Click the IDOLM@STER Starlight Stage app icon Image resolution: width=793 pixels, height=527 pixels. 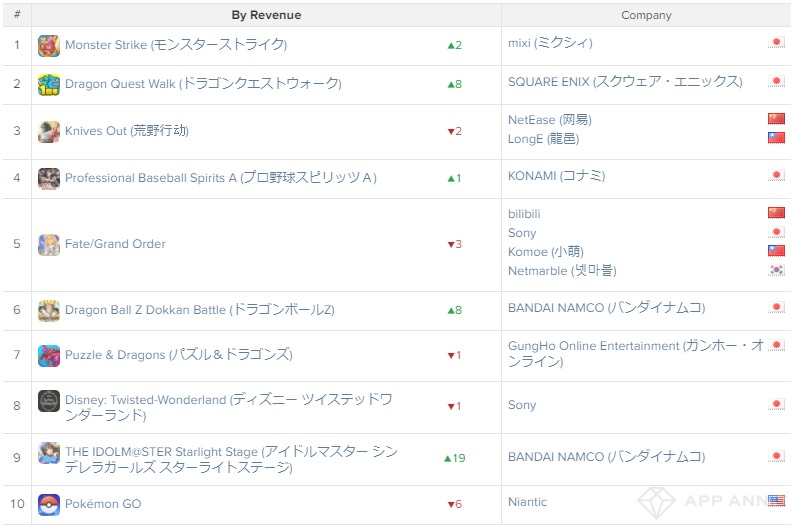click(49, 453)
